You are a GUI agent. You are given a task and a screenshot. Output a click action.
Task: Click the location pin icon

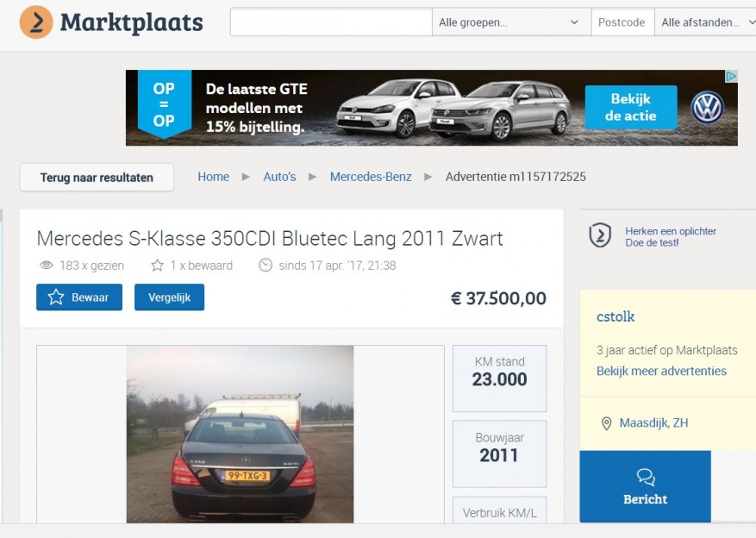click(x=607, y=423)
